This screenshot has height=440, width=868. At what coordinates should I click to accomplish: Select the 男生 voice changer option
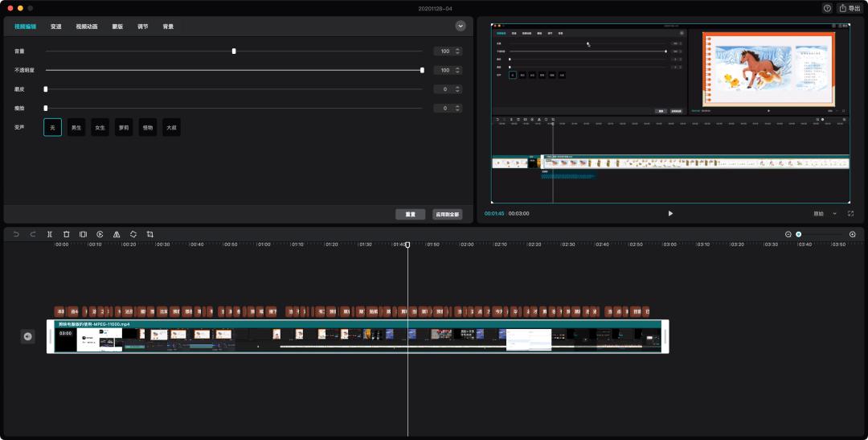[x=76, y=127]
